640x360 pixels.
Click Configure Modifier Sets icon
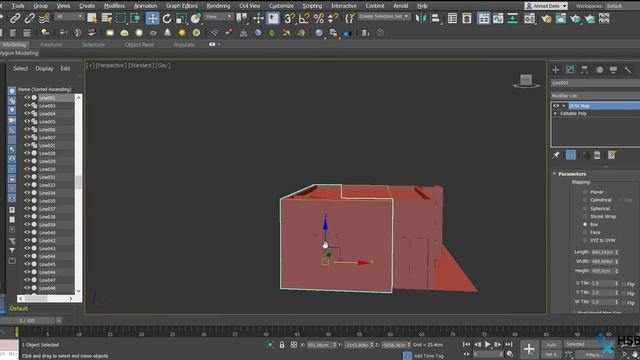(x=611, y=155)
